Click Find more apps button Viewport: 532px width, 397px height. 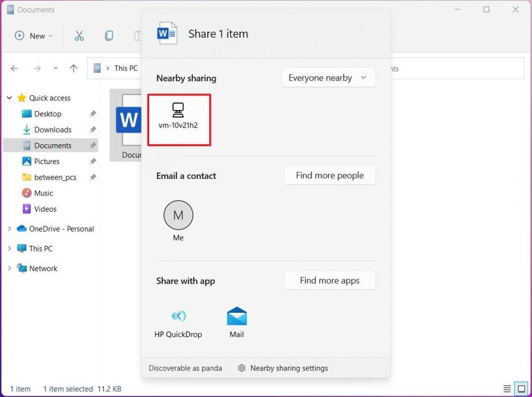(x=329, y=281)
